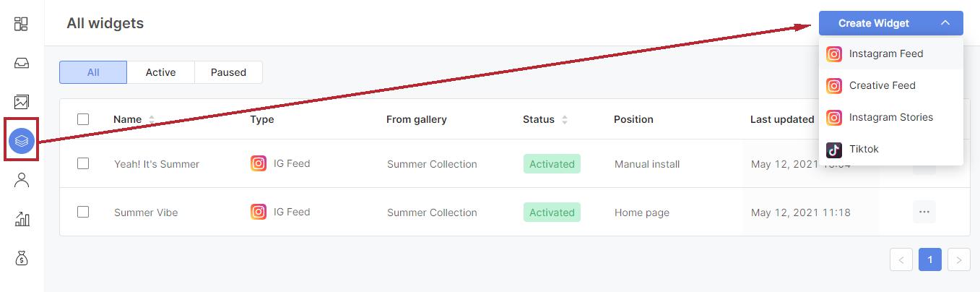Open the money bag billing icon
The width and height of the screenshot is (980, 292).
coord(21,258)
